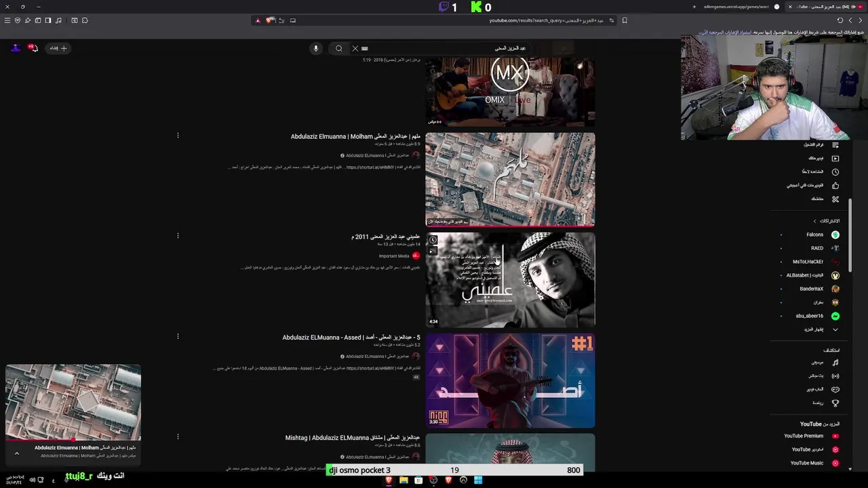Close the YouTube browser tab
This screenshot has width=868, height=488.
click(789, 7)
